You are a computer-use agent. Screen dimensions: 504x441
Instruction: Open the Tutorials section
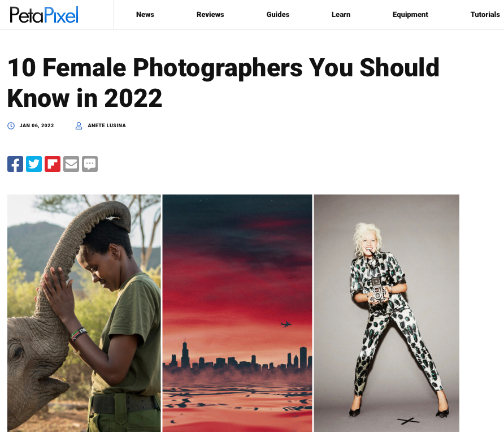point(485,15)
